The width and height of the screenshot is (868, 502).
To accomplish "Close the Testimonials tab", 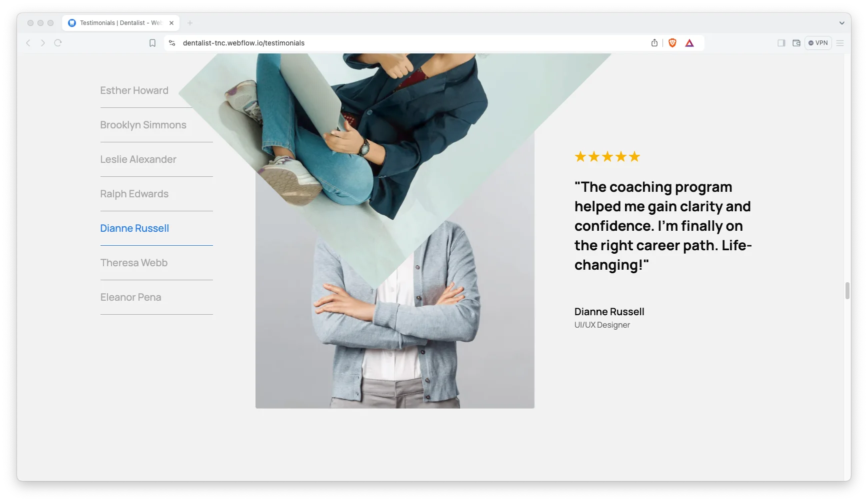I will tap(171, 23).
